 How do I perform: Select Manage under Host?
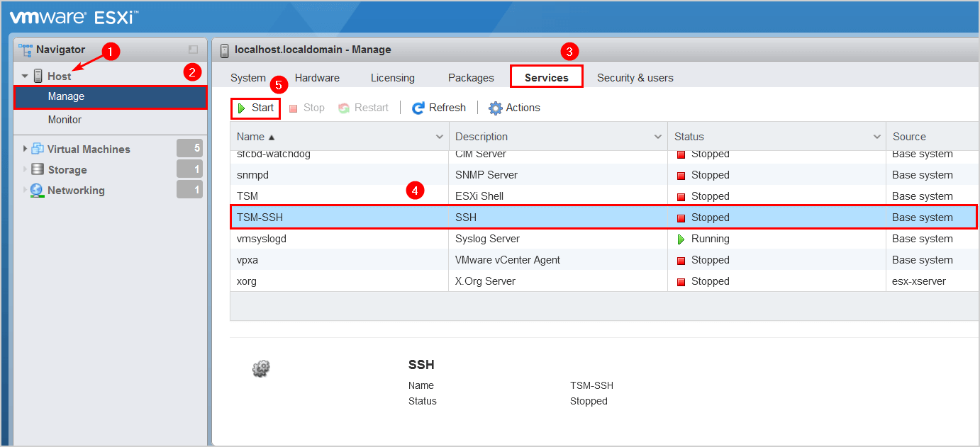pos(111,96)
